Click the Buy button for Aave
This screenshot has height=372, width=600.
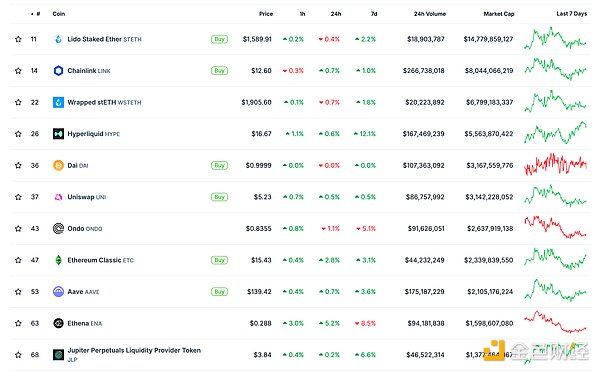point(219,292)
